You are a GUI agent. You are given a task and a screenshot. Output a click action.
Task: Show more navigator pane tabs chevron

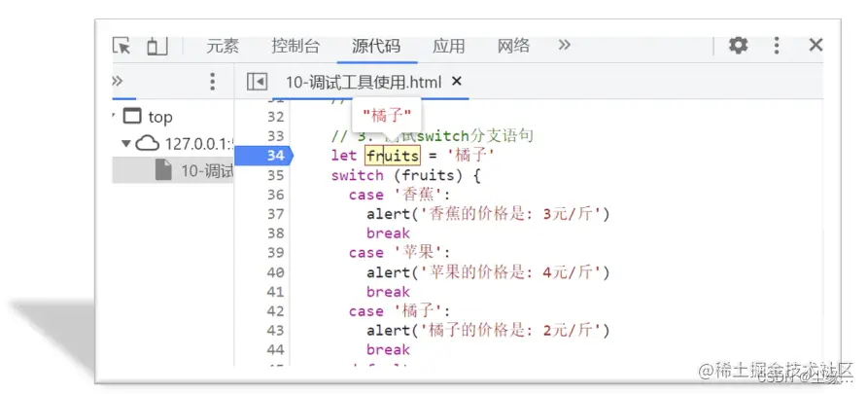pos(117,82)
